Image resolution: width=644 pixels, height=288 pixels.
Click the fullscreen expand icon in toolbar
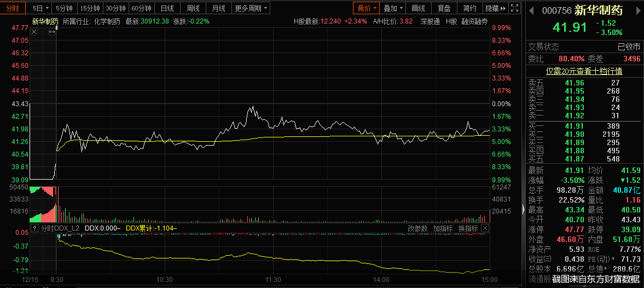coord(514,8)
